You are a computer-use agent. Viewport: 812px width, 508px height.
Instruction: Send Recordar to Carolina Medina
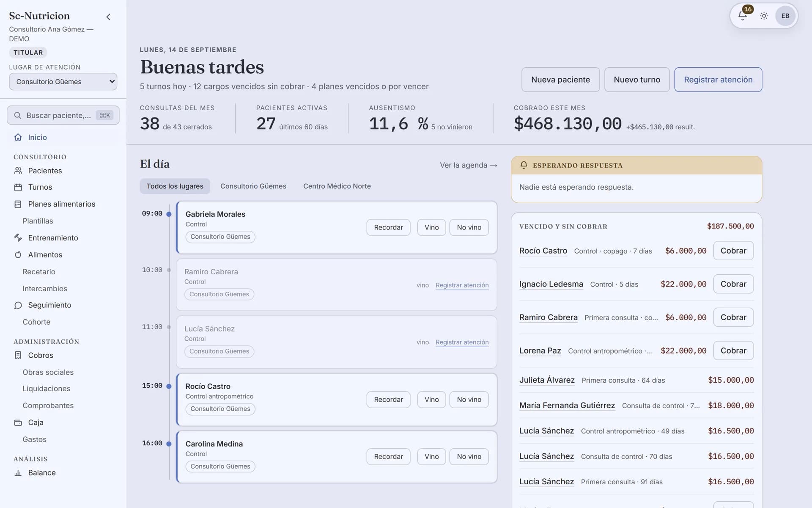[388, 457]
